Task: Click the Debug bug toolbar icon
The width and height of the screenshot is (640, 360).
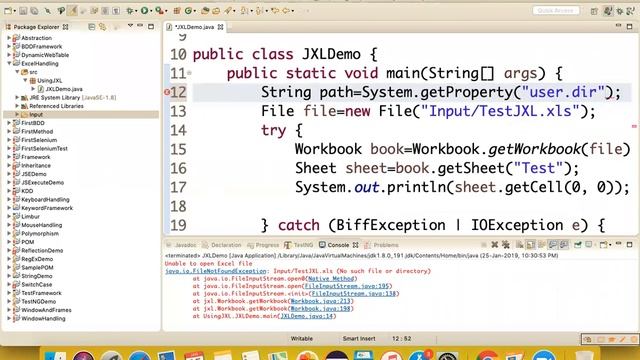Action: pyautogui.click(x=130, y=11)
